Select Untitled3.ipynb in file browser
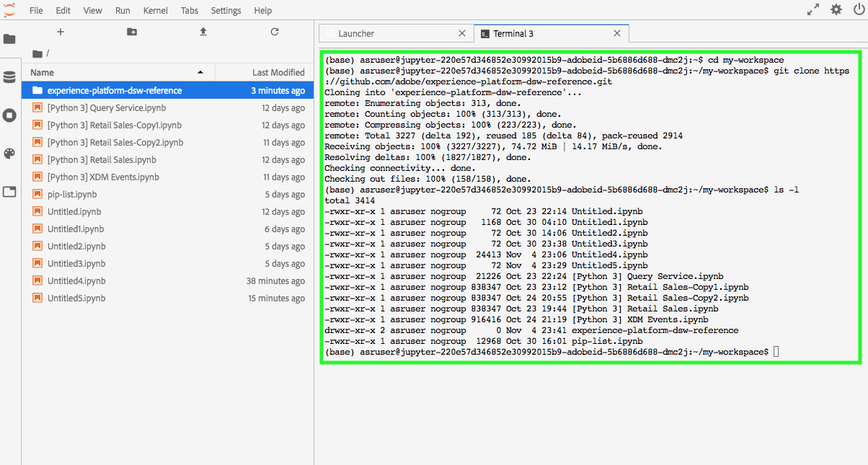Viewport: 868px width, 465px height. click(x=167, y=264)
